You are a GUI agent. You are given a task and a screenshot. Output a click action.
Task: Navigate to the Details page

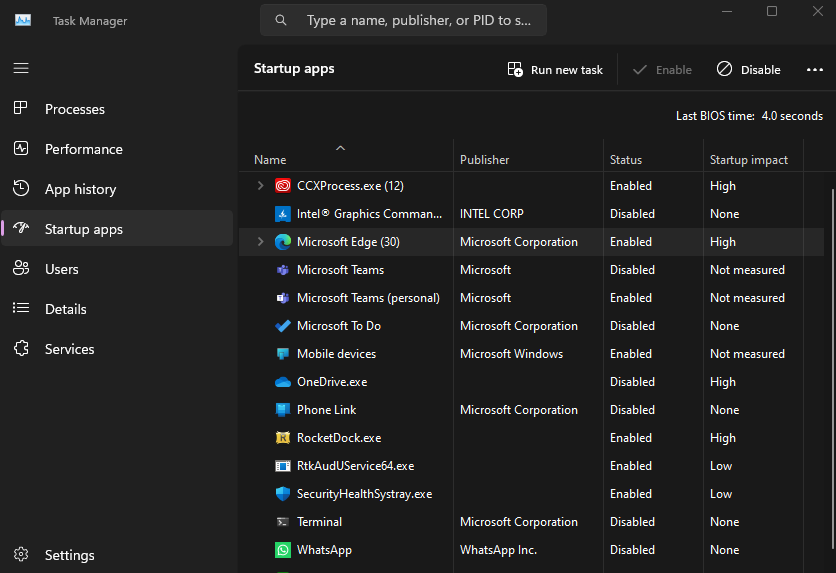(117, 309)
